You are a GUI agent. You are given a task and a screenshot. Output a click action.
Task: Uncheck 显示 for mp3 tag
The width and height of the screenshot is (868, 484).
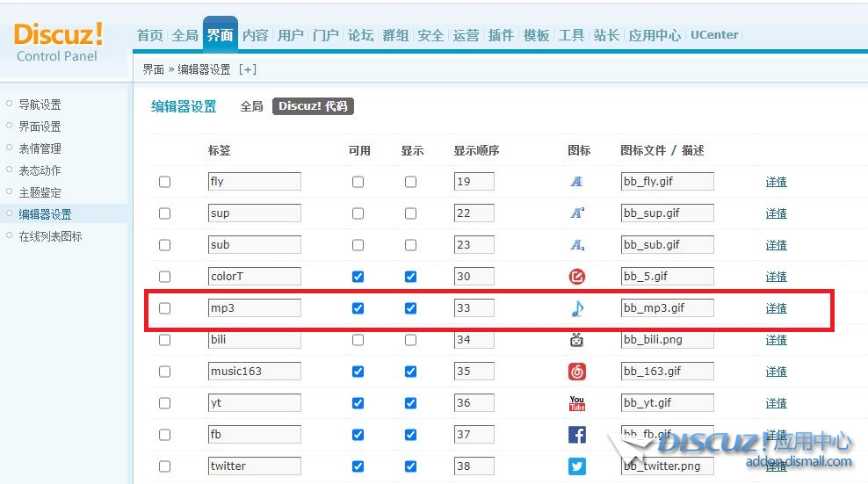click(411, 308)
